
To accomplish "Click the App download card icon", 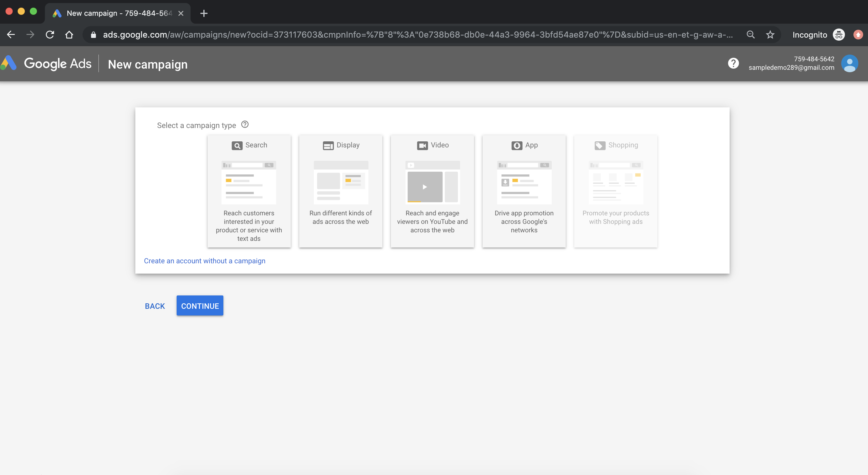I will click(517, 146).
